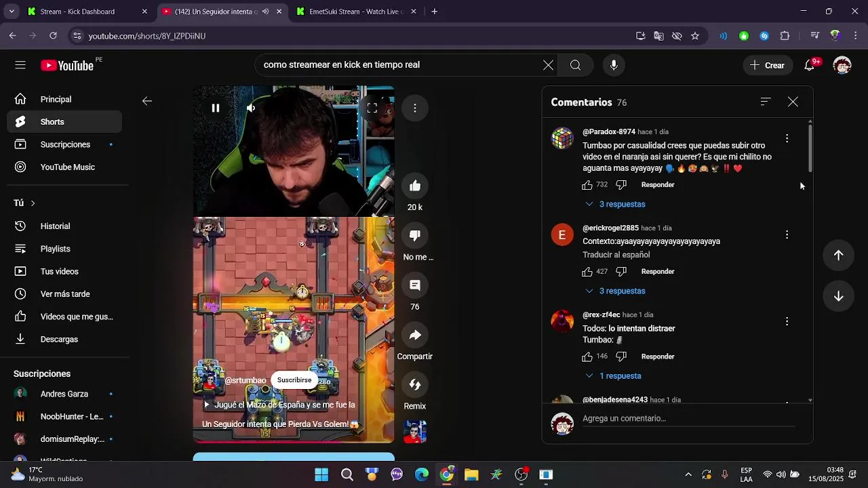Open YouTube Music from sidebar
The image size is (868, 488).
65,167
